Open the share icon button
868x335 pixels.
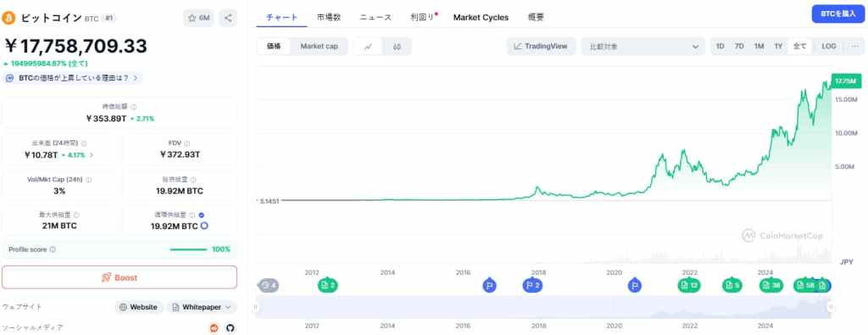point(228,18)
